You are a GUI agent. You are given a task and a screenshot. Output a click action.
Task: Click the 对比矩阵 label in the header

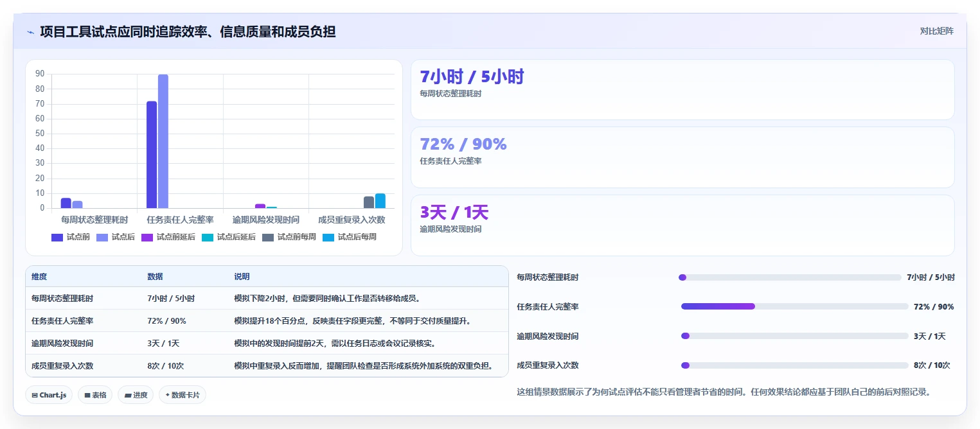pyautogui.click(x=937, y=31)
